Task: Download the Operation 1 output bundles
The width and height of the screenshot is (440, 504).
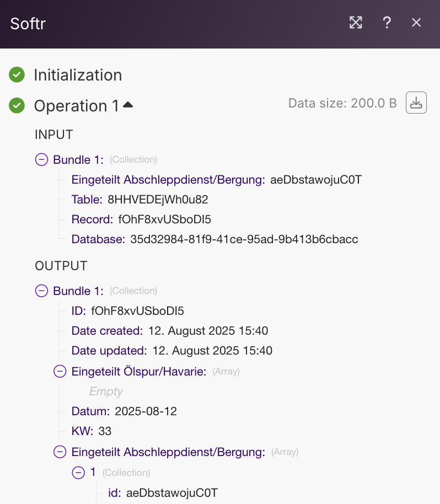Action: pos(416,103)
